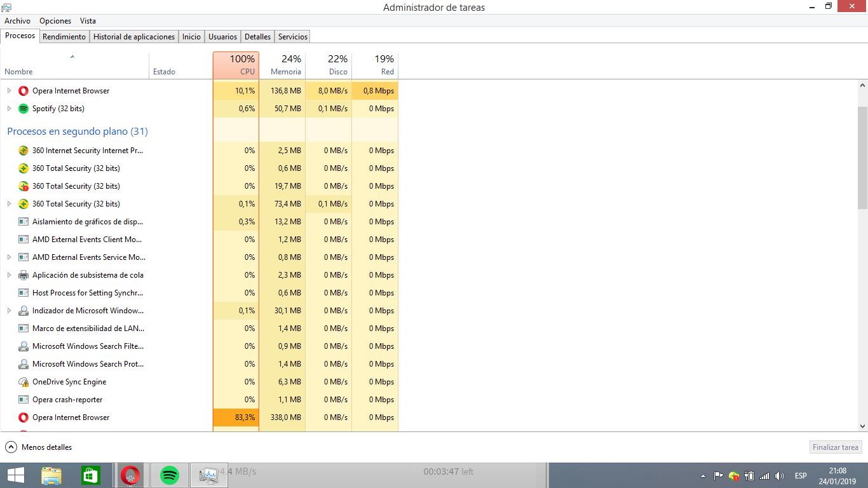The image size is (868, 488).
Task: Click the Spotify process icon in list
Action: click(x=24, y=109)
